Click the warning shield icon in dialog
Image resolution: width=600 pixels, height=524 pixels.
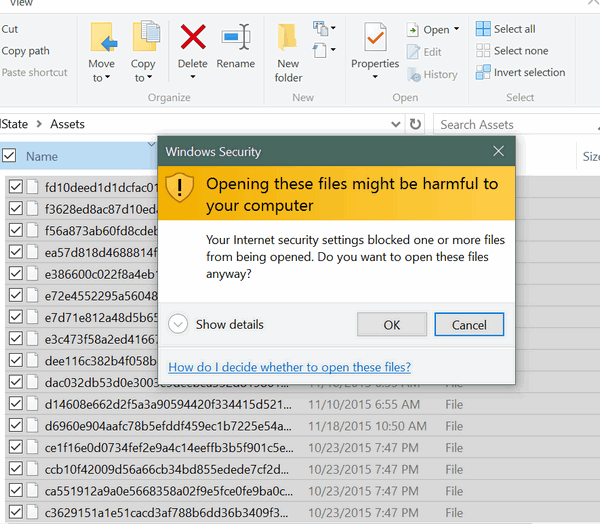(179, 187)
